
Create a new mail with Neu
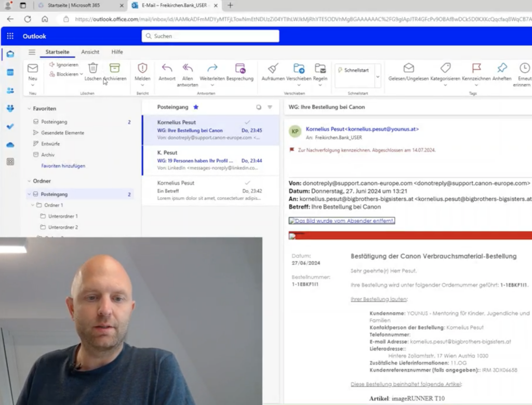(x=33, y=72)
